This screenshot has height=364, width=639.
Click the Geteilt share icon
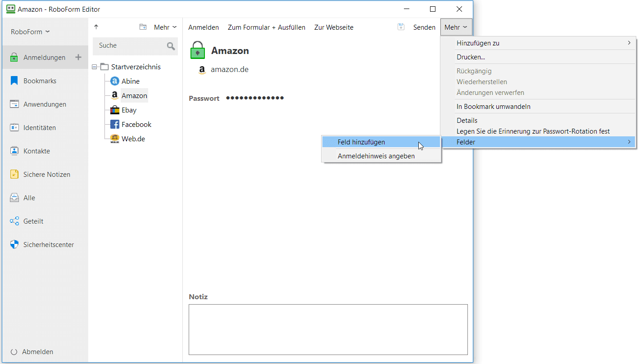coord(14,221)
